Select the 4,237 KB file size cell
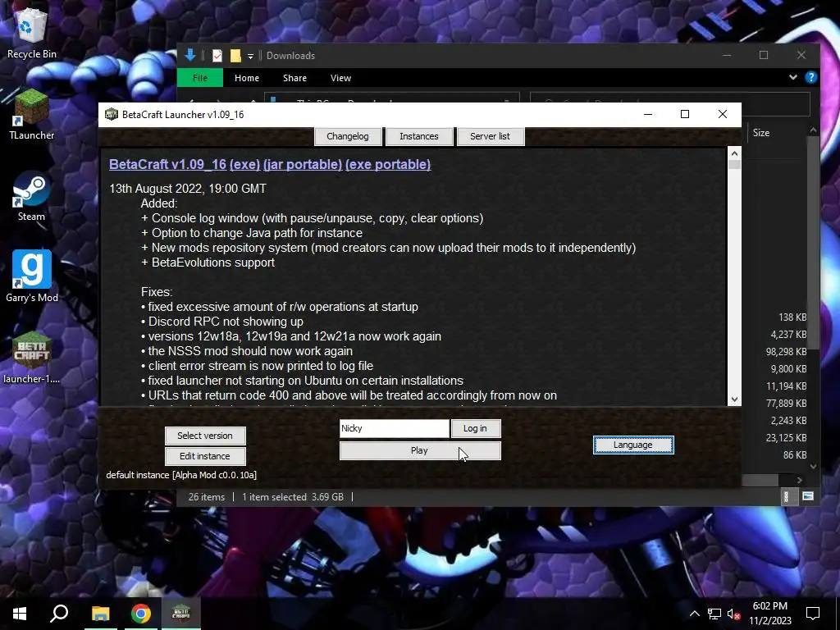The image size is (840, 630). tap(788, 335)
